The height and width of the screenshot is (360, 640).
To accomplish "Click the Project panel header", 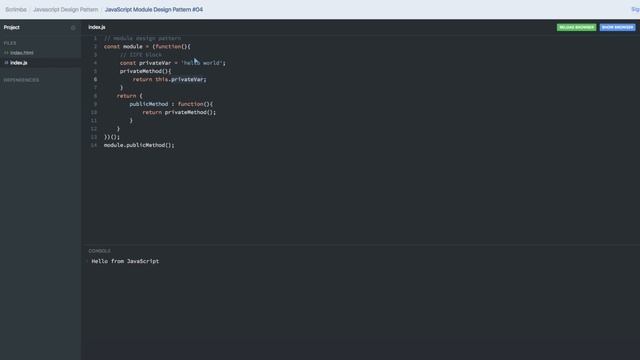I will click(12, 27).
